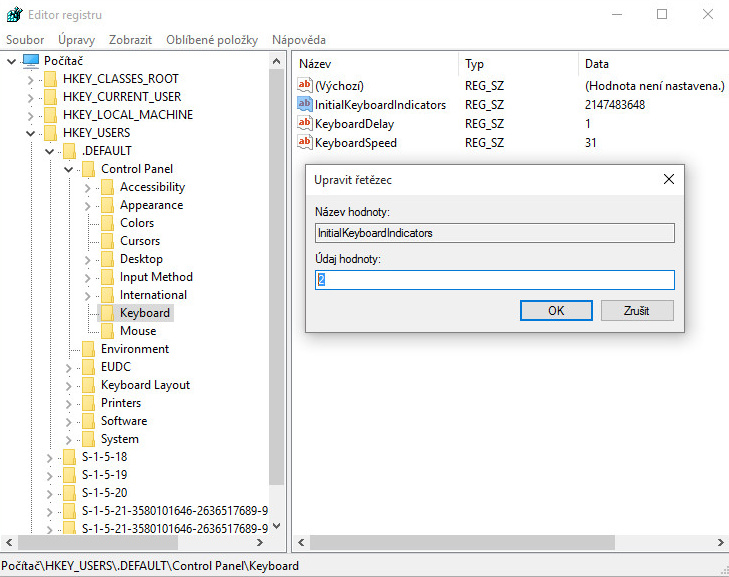729x577 pixels.
Task: Click the HKEY_CLASSES_ROOT folder icon
Action: 50,79
